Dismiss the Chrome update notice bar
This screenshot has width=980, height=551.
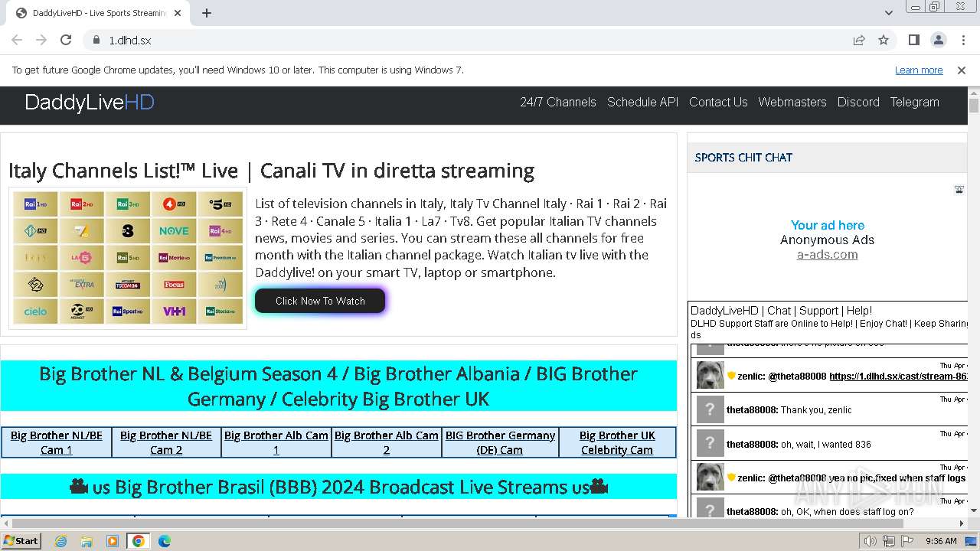[962, 70]
